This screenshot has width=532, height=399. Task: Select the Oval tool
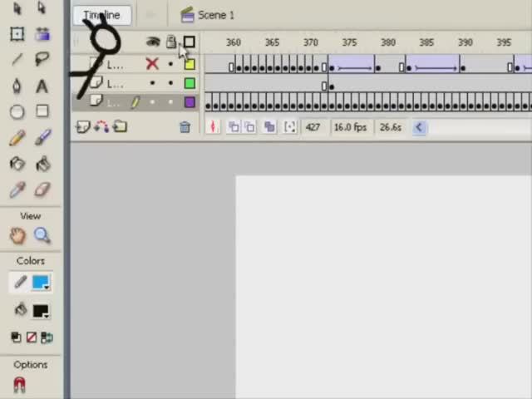(17, 111)
